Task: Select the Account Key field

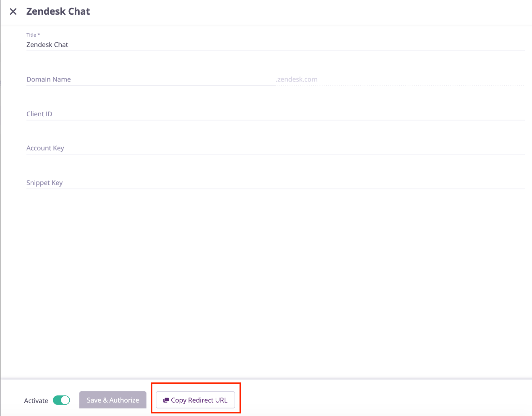Action: point(275,148)
